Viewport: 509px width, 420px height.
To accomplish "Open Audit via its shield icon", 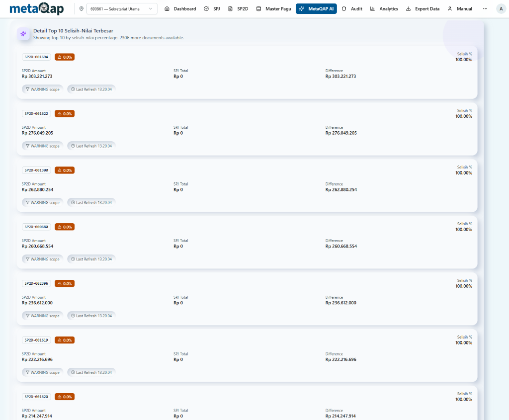I will (x=343, y=8).
